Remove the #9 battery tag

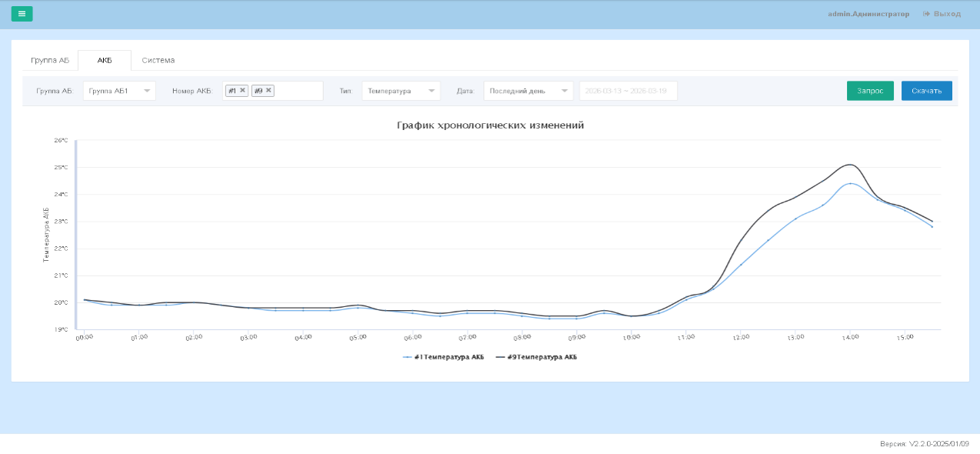tap(268, 90)
